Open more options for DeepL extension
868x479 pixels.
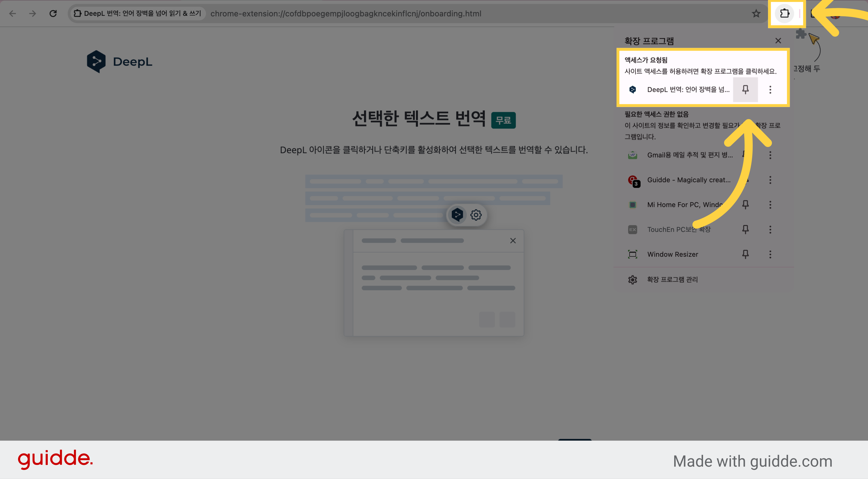tap(770, 90)
